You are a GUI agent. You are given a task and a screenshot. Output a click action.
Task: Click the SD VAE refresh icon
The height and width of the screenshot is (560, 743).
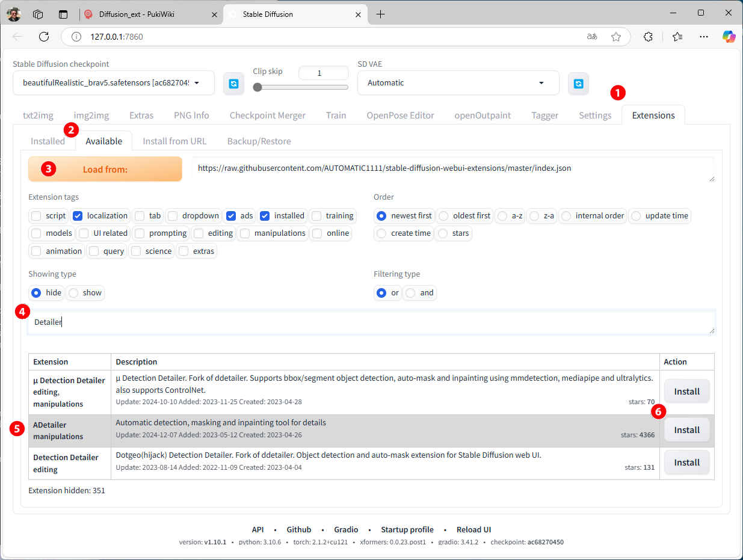coord(578,84)
